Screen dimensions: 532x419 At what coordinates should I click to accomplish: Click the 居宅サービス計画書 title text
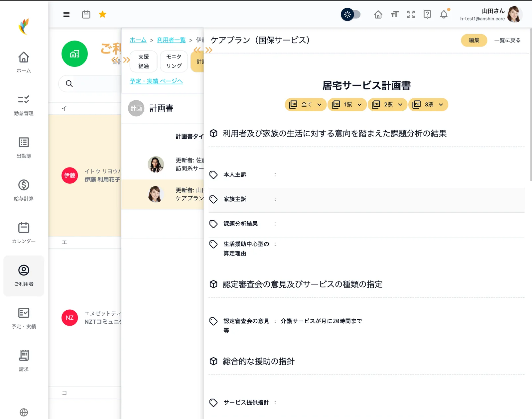click(366, 86)
